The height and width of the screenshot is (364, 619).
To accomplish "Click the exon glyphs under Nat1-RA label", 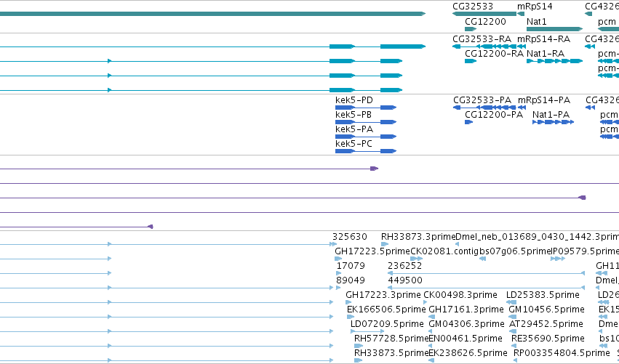I will [555, 61].
